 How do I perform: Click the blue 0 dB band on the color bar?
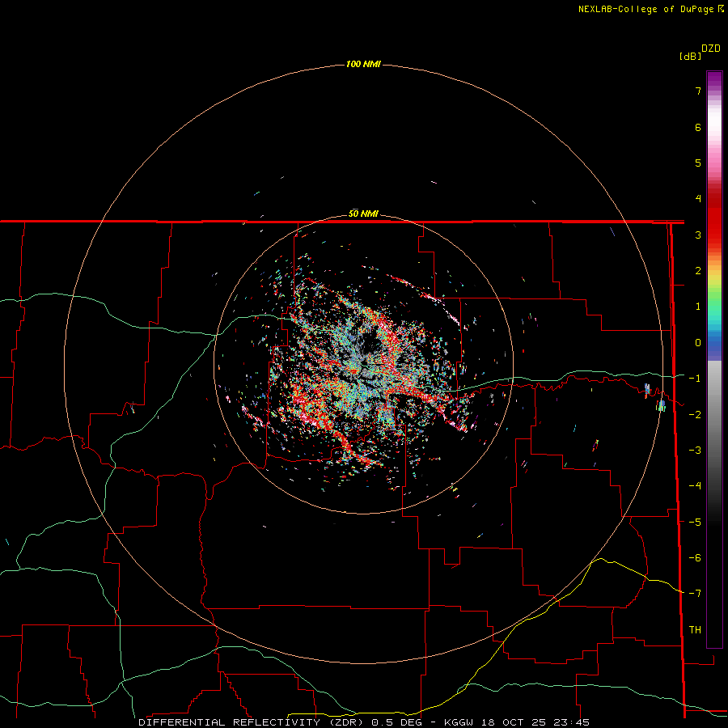click(x=714, y=343)
